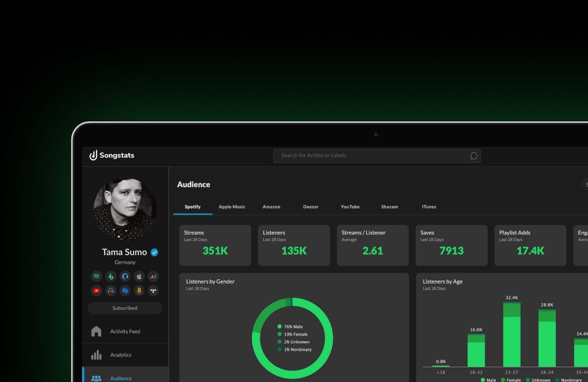Click the 23-27 age bar
588x382 pixels.
coord(512,334)
